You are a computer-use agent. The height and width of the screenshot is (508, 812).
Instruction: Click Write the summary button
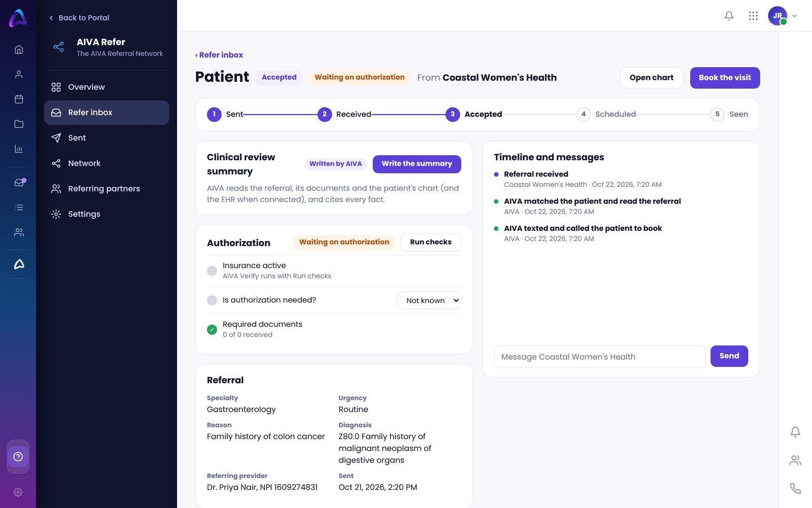(417, 164)
